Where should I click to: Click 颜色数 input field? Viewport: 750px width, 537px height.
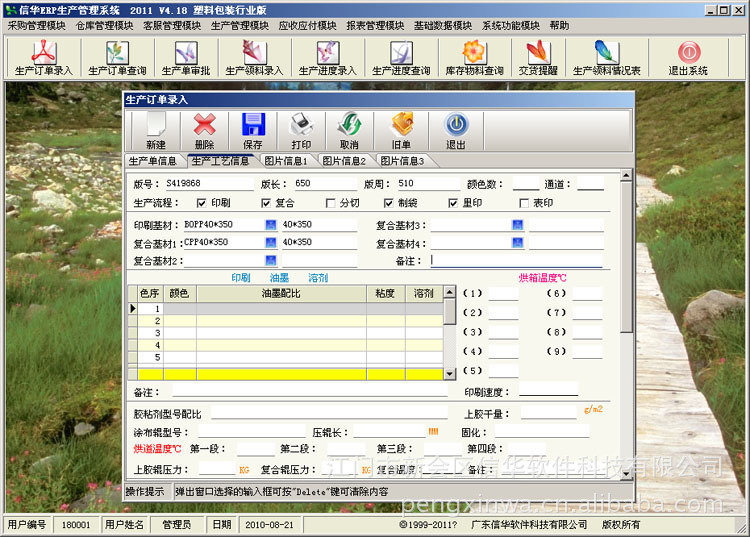[x=526, y=184]
